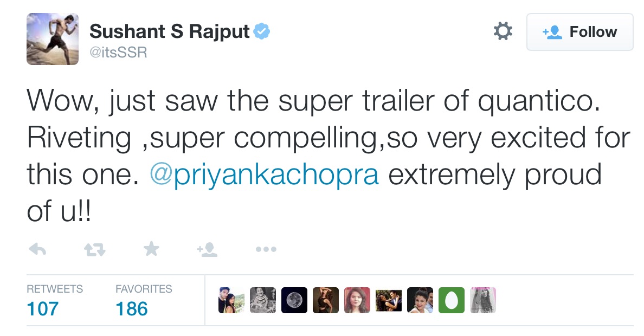The width and height of the screenshot is (644, 336).
Task: Open the @itsSSR handle
Action: pos(118,53)
